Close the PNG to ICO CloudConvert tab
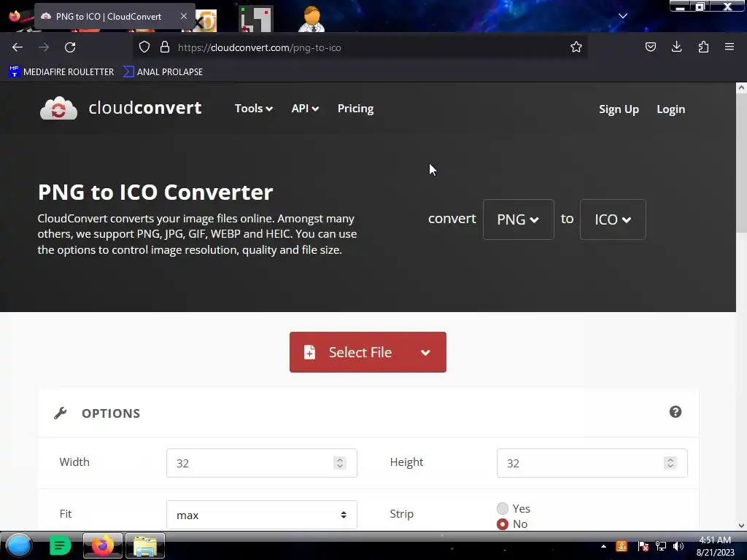 point(183,16)
